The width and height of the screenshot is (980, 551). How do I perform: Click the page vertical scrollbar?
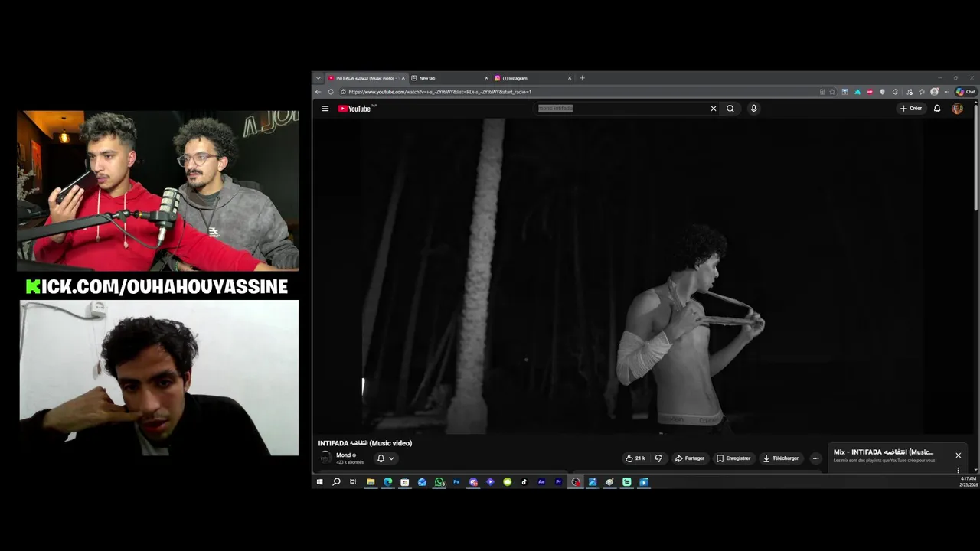(975, 157)
